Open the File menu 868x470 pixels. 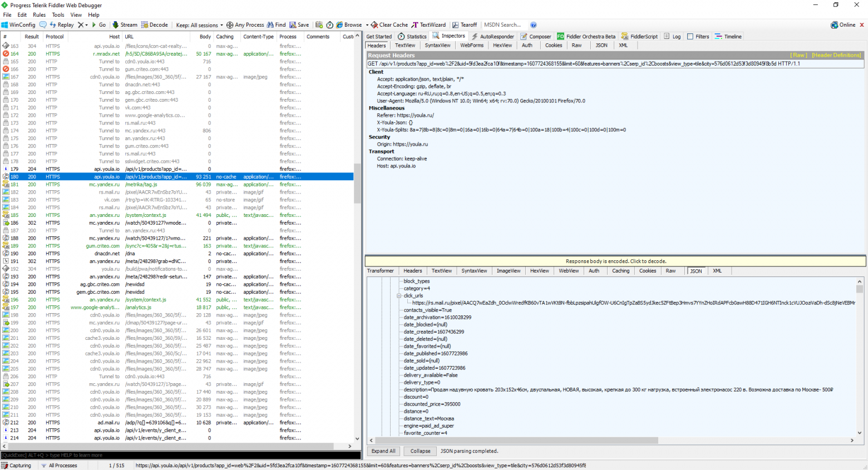coord(7,15)
